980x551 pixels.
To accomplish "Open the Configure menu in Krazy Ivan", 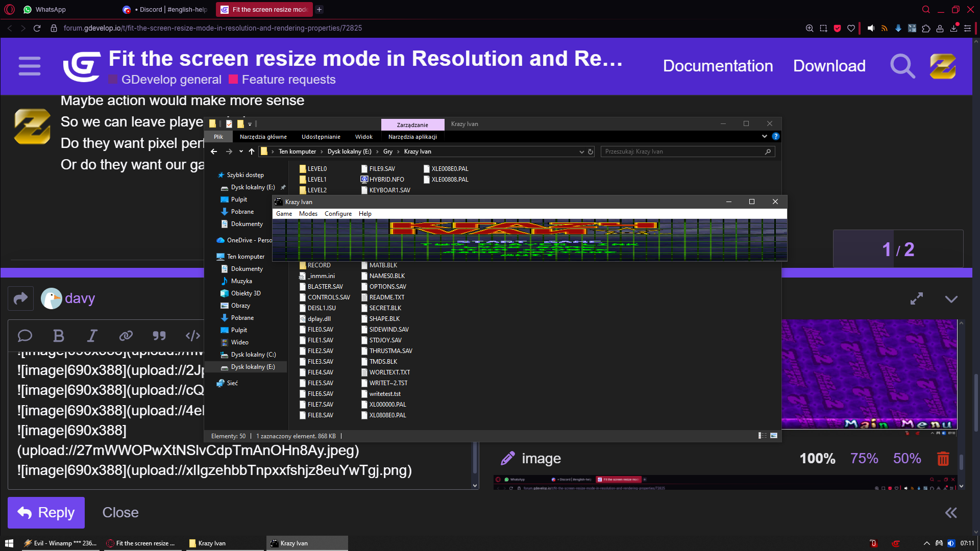I will coord(338,214).
